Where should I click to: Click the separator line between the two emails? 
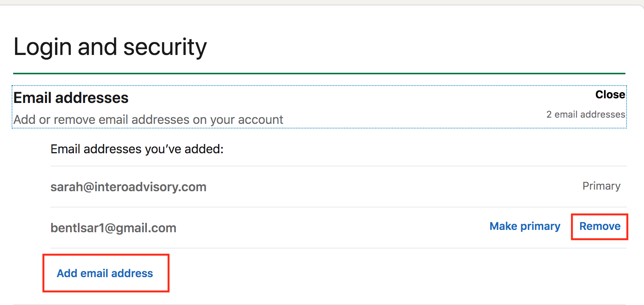pos(338,207)
